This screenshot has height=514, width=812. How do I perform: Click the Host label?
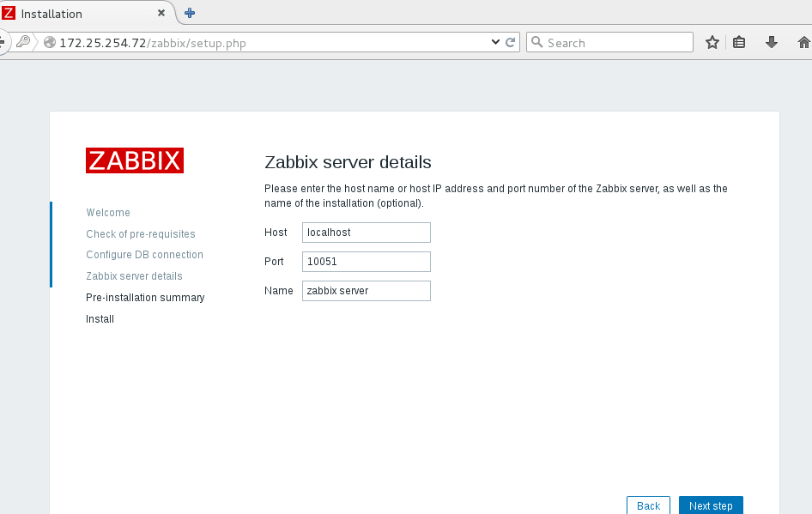tap(276, 233)
